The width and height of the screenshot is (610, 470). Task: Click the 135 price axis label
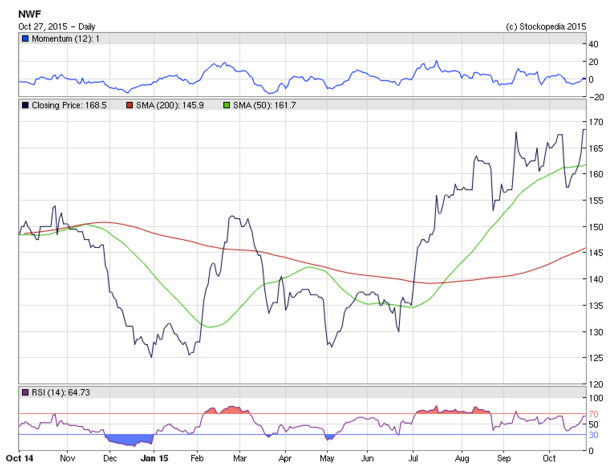pyautogui.click(x=596, y=305)
